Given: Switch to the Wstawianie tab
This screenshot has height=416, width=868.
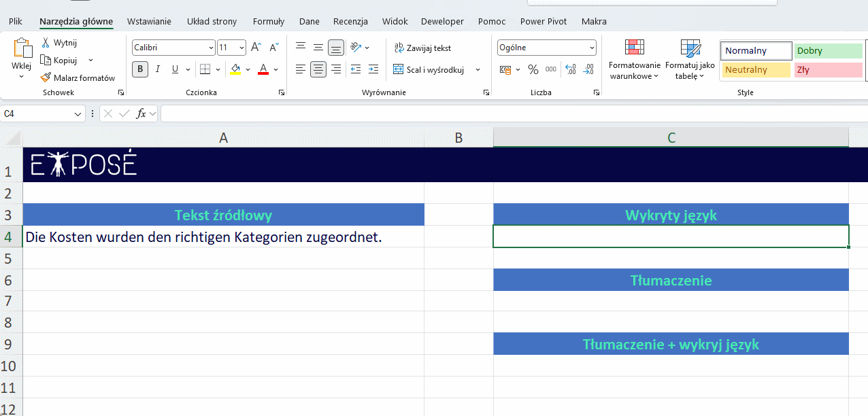Looking at the screenshot, I should click(149, 21).
